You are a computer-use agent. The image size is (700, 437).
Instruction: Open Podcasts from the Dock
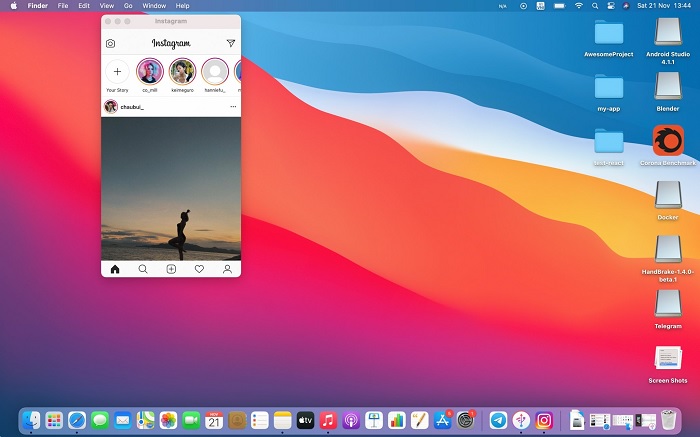click(351, 420)
